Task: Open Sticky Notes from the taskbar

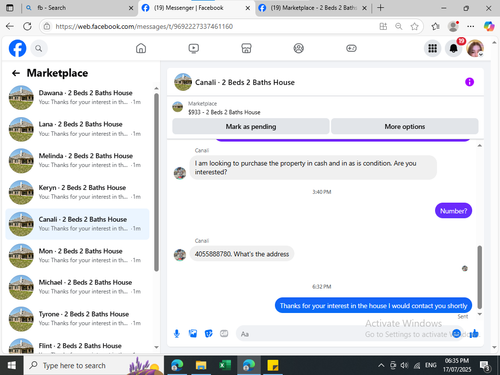Action: pyautogui.click(x=273, y=365)
